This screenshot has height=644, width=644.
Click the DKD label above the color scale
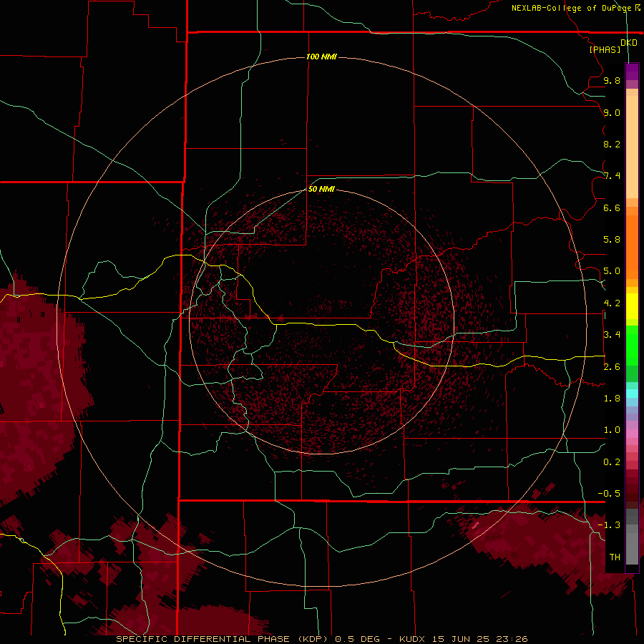pos(628,43)
